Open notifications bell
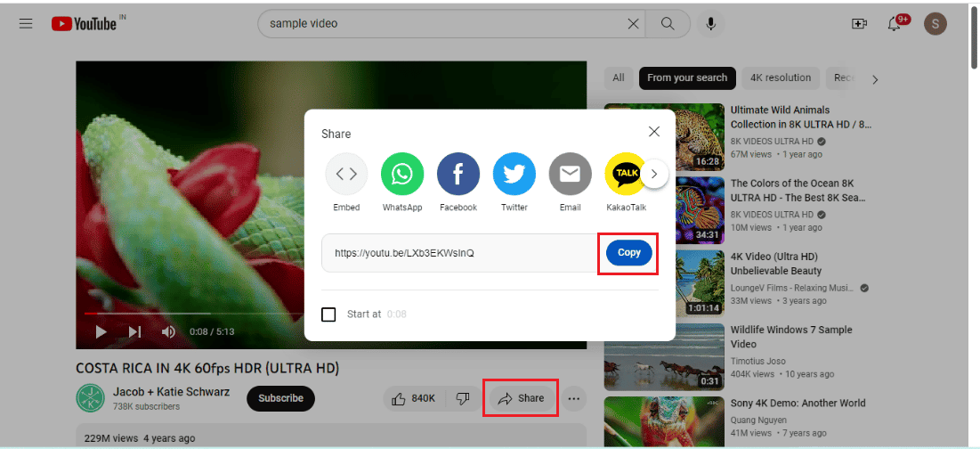Image resolution: width=980 pixels, height=449 pixels. (895, 24)
